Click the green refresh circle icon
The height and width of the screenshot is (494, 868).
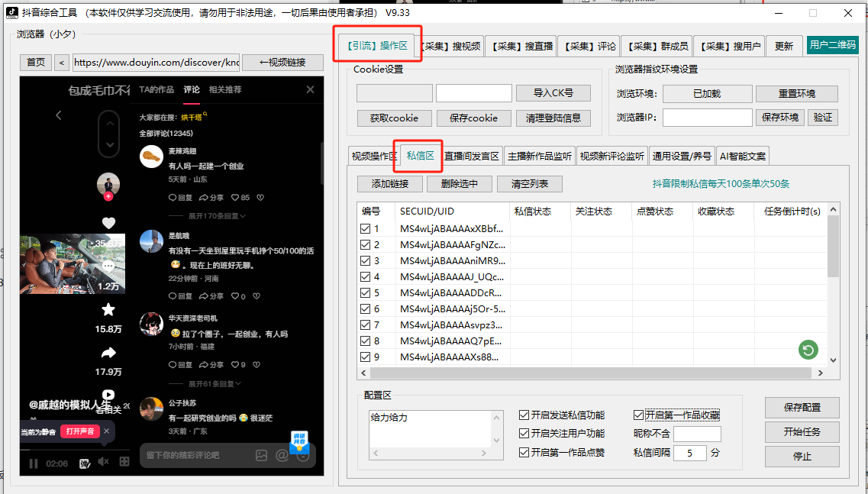click(x=808, y=350)
